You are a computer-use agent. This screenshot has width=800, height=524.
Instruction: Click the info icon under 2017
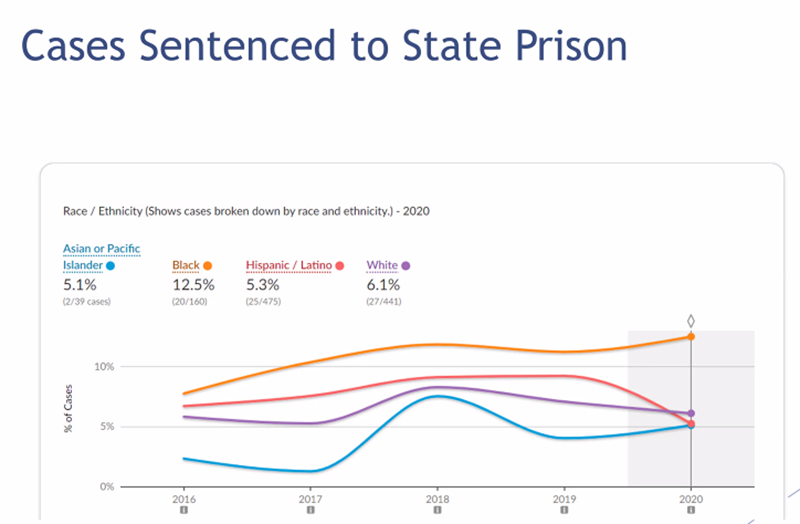(310, 511)
